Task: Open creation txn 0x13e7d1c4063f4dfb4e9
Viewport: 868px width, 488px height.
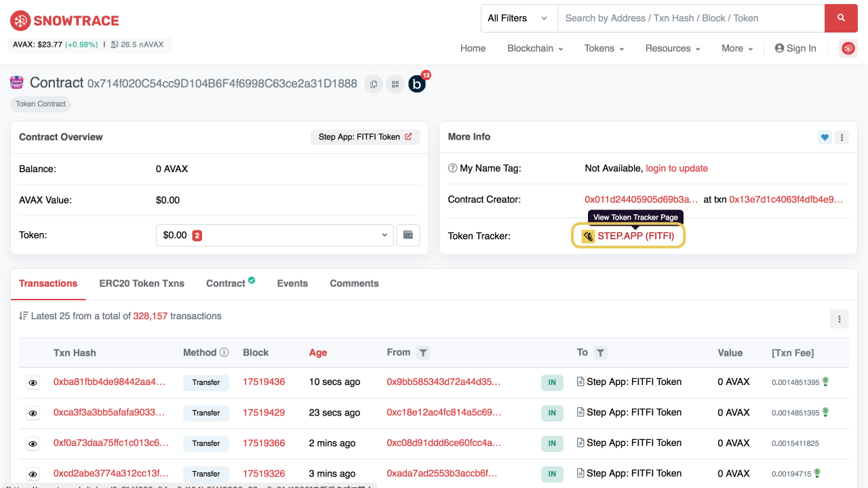Action: coord(786,199)
